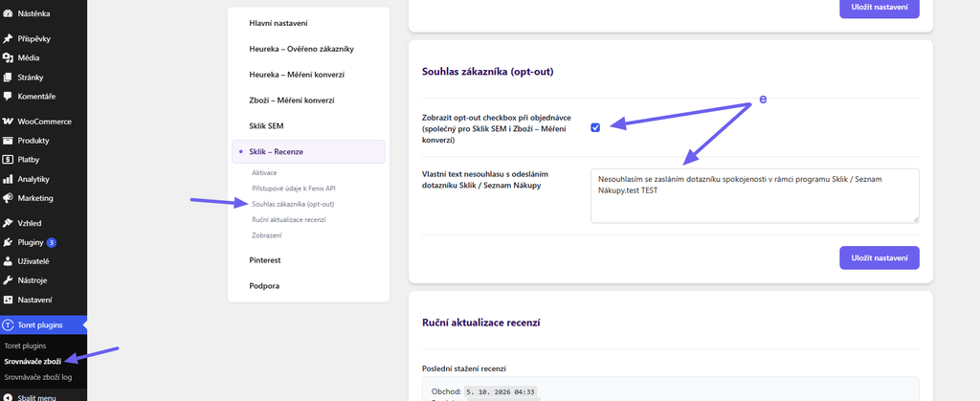Select Sklik – Recenze section
The image size is (980, 401).
click(x=308, y=152)
